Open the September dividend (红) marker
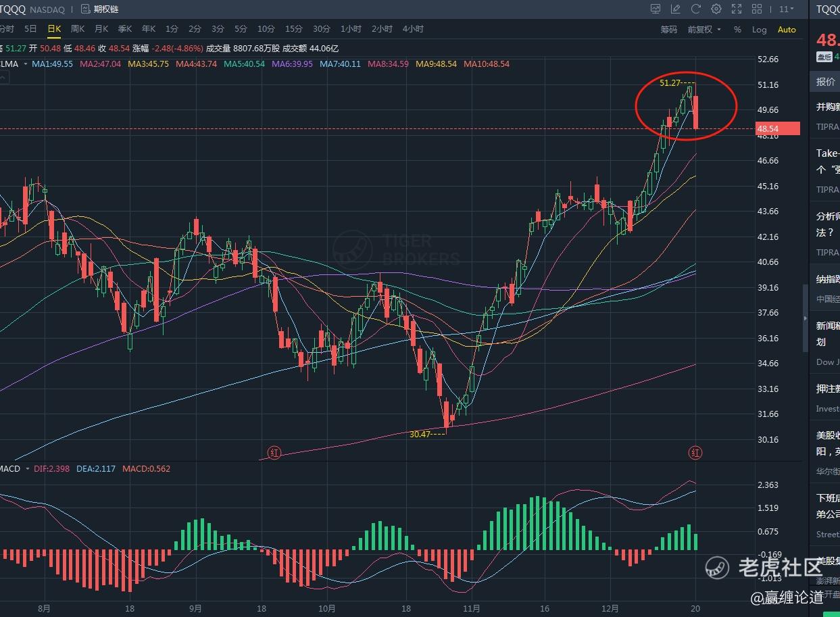The height and width of the screenshot is (617, 840). pos(274,453)
